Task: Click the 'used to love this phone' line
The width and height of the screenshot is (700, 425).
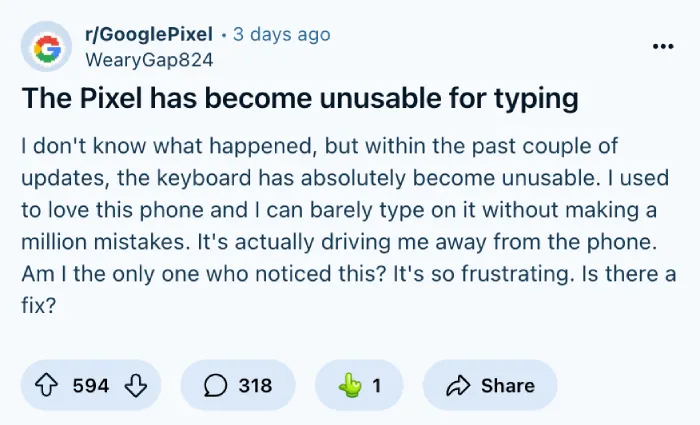Action: click(x=339, y=210)
